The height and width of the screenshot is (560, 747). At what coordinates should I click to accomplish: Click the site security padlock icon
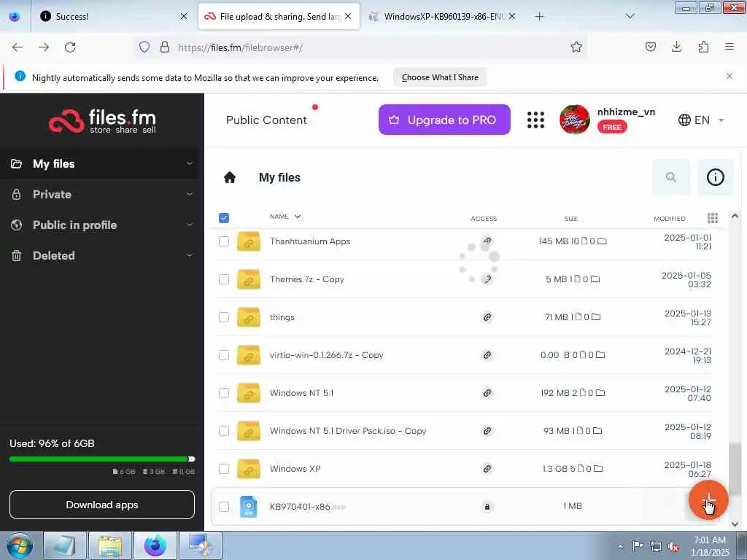(165, 47)
